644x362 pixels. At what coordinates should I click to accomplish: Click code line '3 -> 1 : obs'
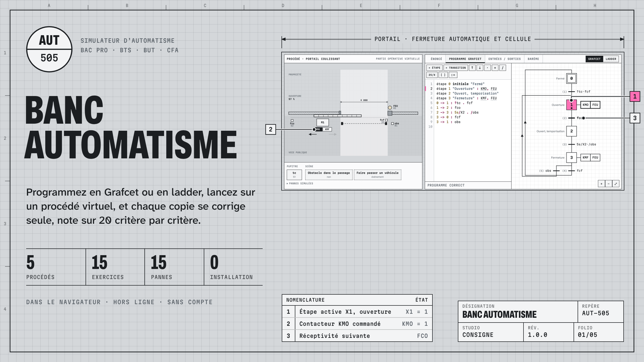(448, 122)
